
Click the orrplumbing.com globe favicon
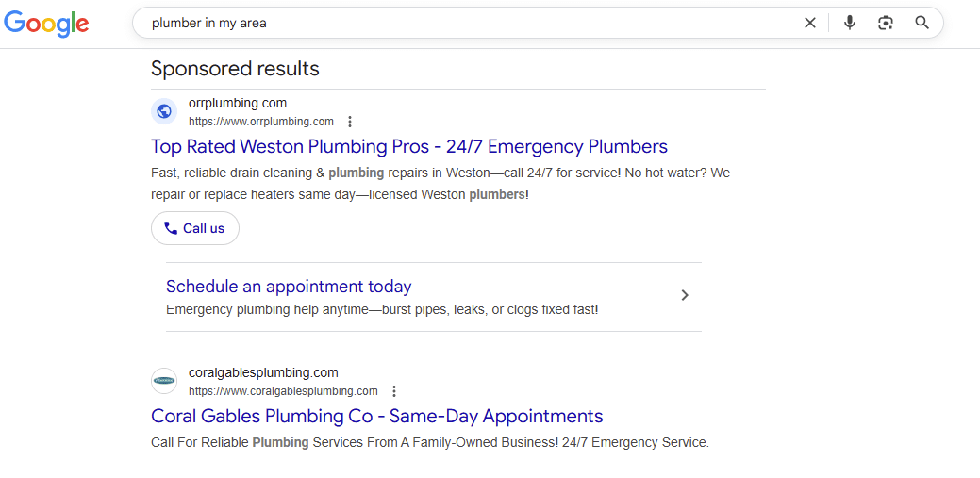(164, 111)
